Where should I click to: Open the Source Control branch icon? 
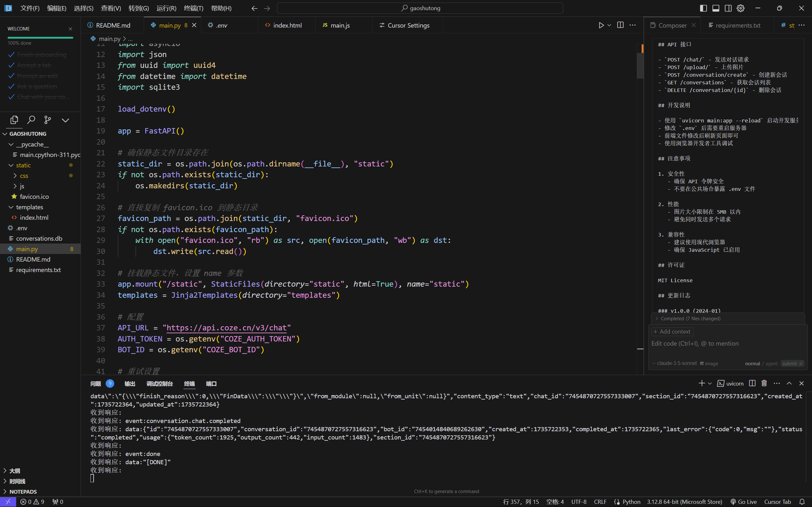click(48, 120)
